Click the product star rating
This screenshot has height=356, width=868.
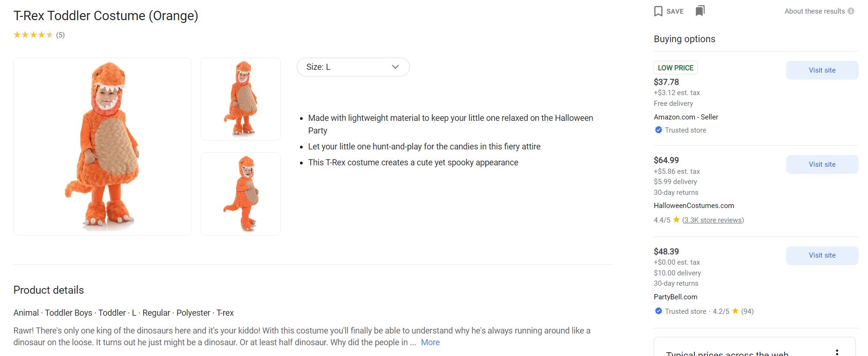pyautogui.click(x=33, y=35)
